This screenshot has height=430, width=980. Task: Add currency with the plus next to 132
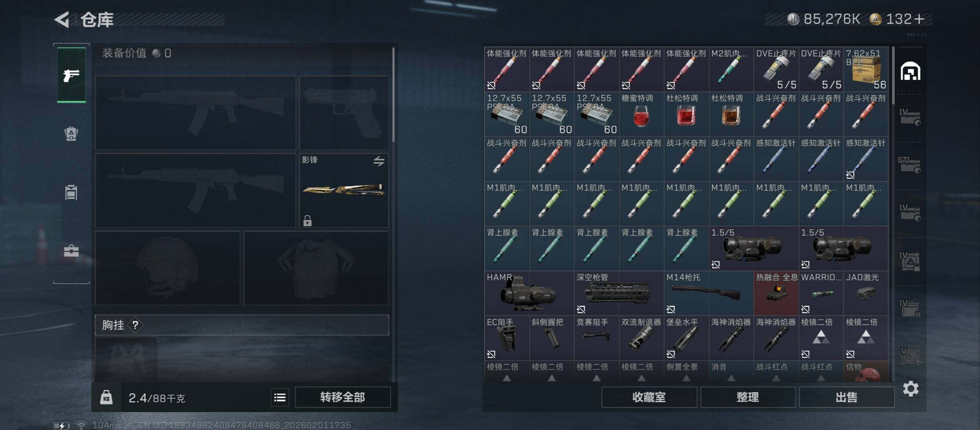coord(919,19)
